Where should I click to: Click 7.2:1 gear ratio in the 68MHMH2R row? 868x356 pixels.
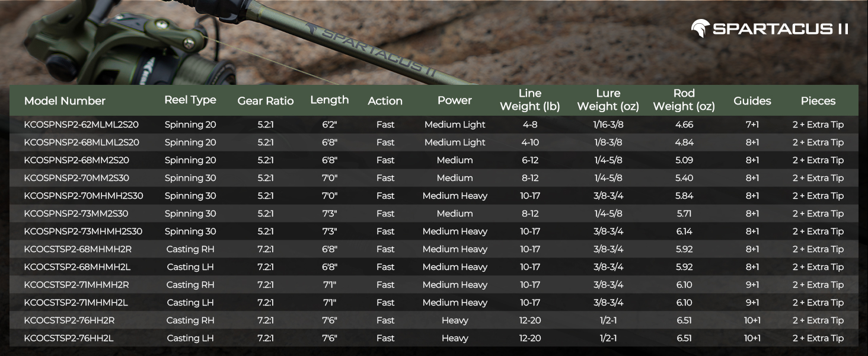tap(266, 249)
